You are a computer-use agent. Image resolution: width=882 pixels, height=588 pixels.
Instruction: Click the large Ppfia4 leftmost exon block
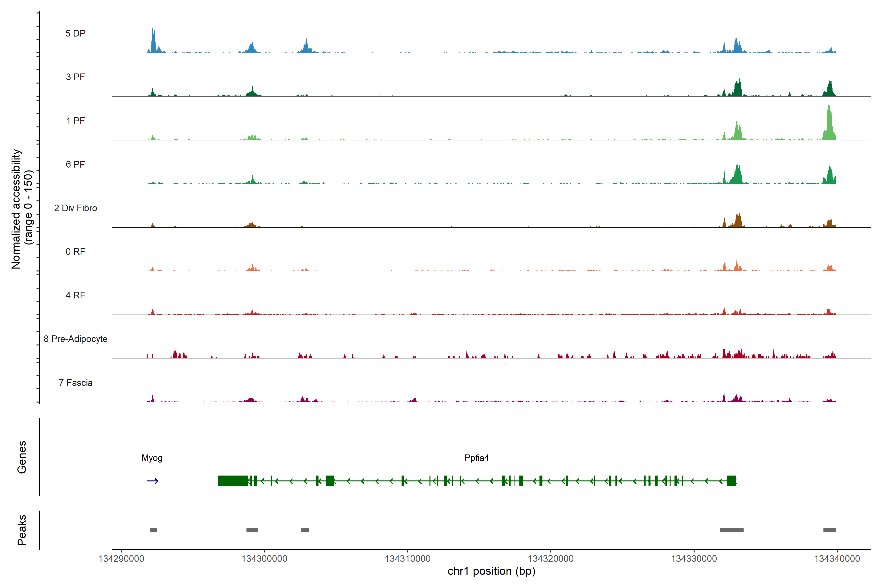(233, 481)
